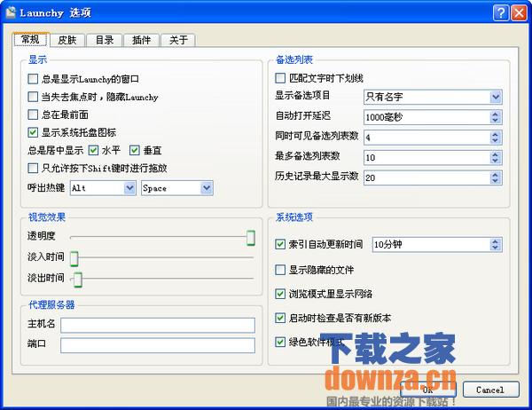Click the 端口 proxy port field

tap(158, 345)
